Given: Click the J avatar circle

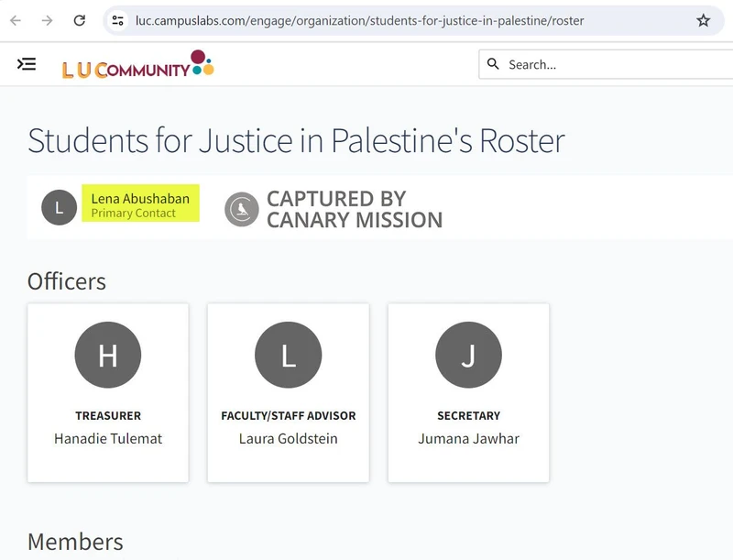Looking at the screenshot, I should 468,355.
